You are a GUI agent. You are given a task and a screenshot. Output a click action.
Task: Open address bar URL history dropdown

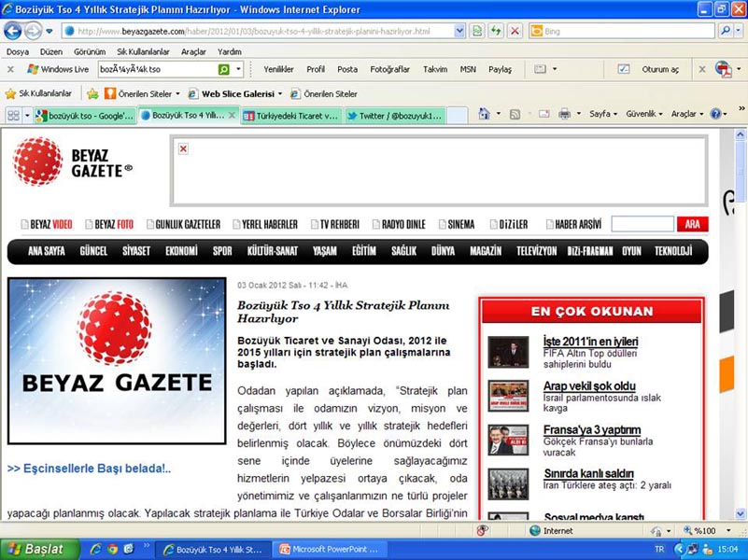pos(459,32)
